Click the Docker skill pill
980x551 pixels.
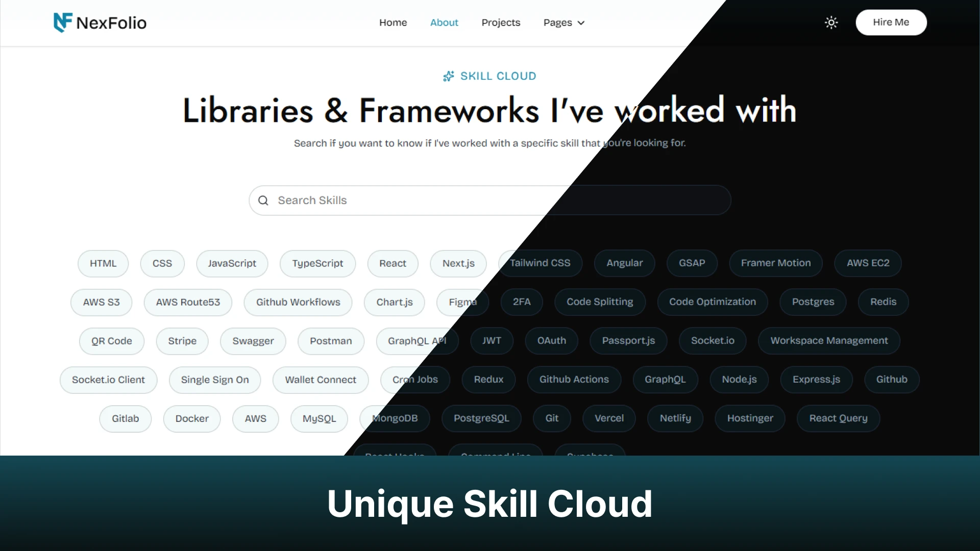click(192, 418)
